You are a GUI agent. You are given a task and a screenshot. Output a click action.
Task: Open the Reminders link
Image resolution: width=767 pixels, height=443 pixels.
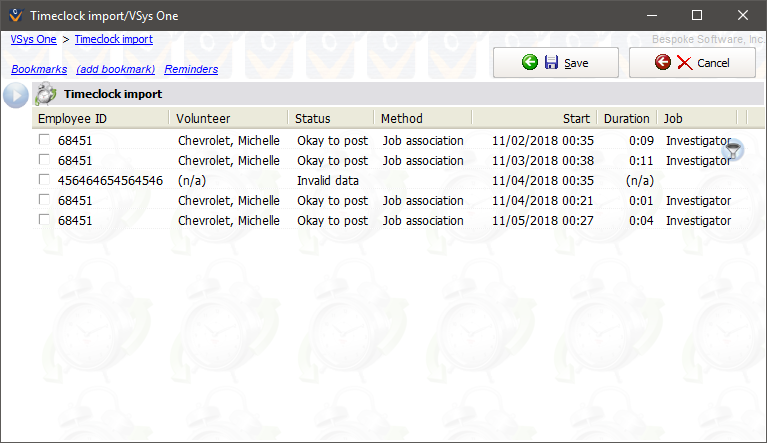pos(191,70)
